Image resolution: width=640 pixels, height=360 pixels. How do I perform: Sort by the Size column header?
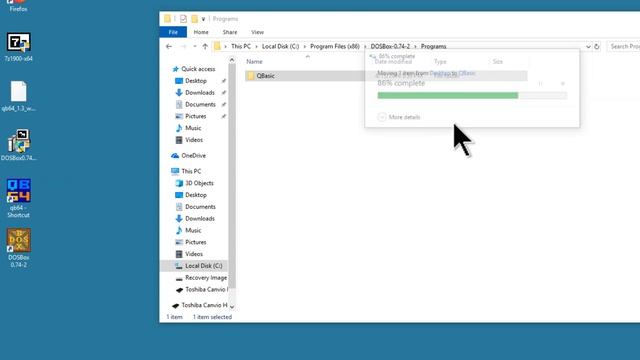pos(498,62)
